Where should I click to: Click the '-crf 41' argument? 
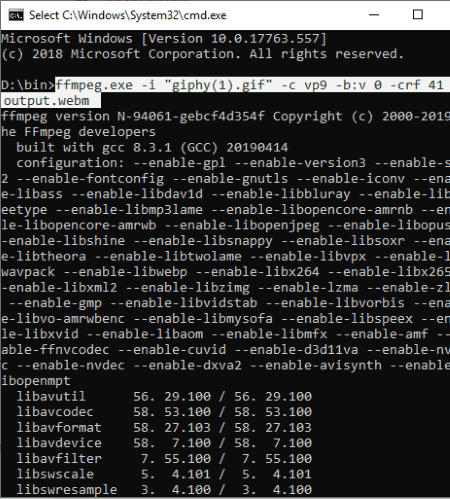click(x=416, y=85)
